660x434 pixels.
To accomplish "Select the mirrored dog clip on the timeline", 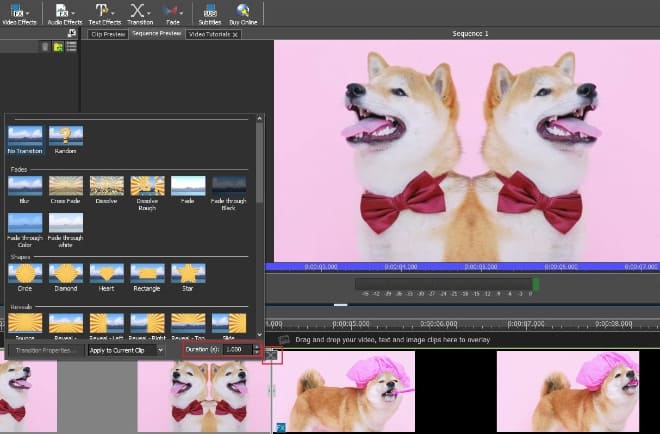I will 204,397.
